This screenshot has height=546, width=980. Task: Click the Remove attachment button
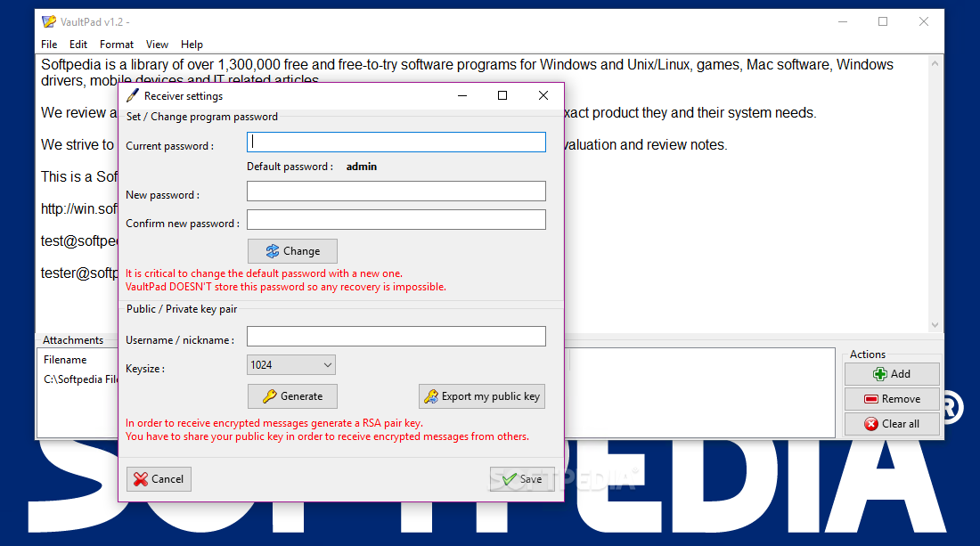(892, 399)
